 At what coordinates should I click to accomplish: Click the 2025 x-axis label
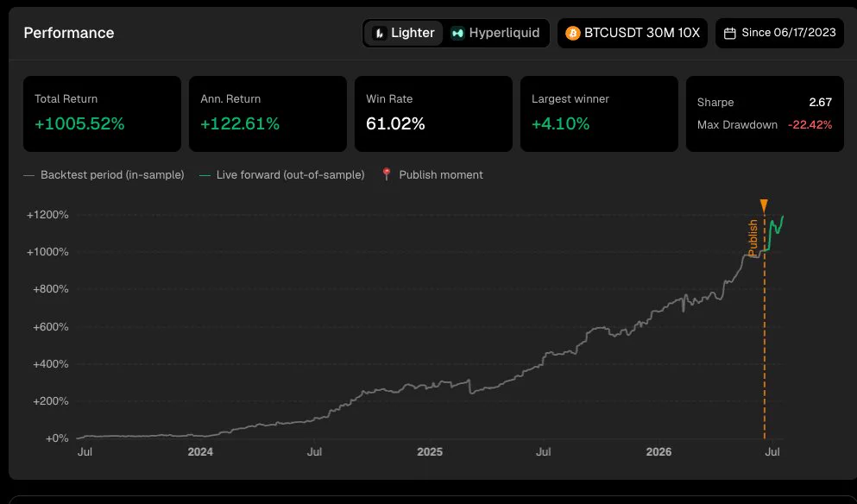[x=430, y=452]
